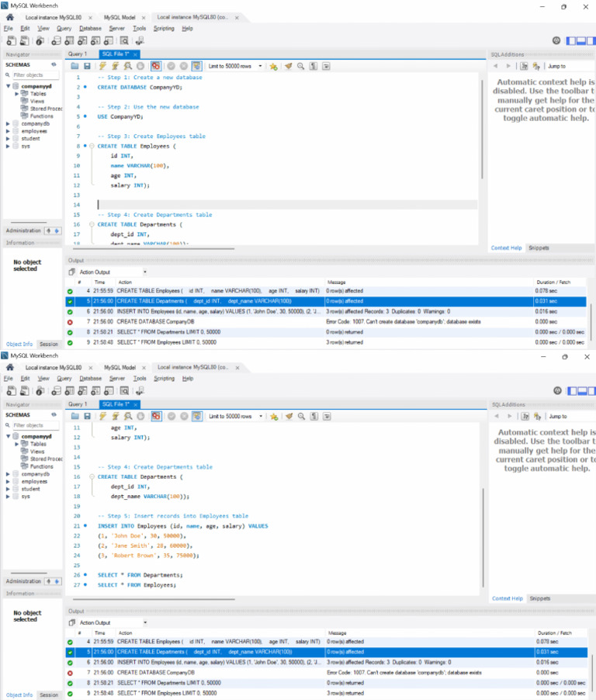Fold the CREATE TABLE Employees block at line 8
The height and width of the screenshot is (700, 596).
tap(92, 146)
